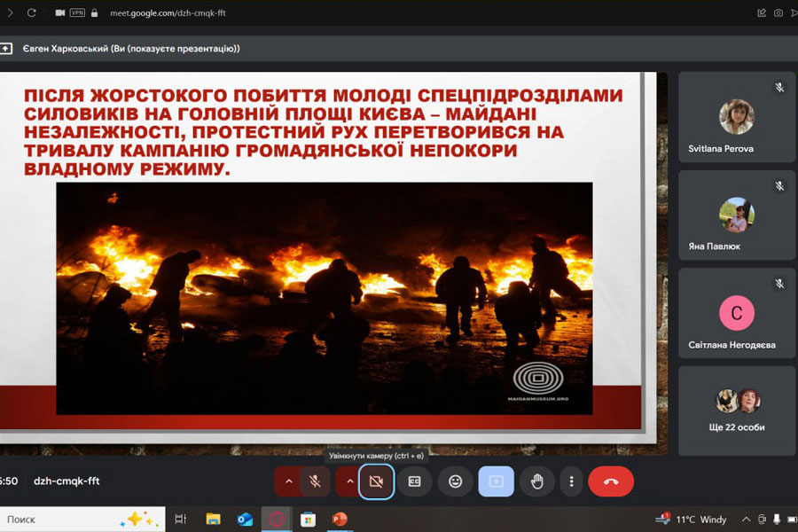Reload the browser page
Screen dimensions: 798x532
[32, 13]
